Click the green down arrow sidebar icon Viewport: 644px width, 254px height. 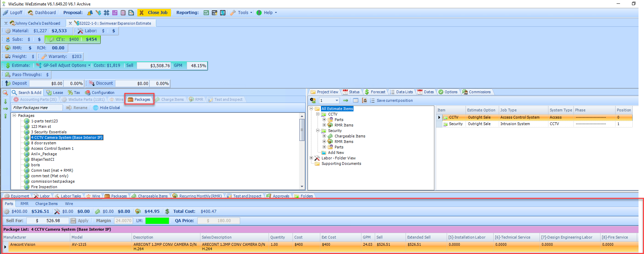coord(5,101)
